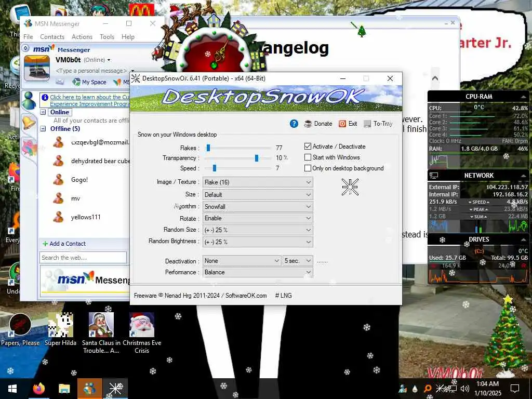Image resolution: width=532 pixels, height=399 pixels.
Task: Open the Contacts menu in MSN Messenger
Action: (x=52, y=37)
